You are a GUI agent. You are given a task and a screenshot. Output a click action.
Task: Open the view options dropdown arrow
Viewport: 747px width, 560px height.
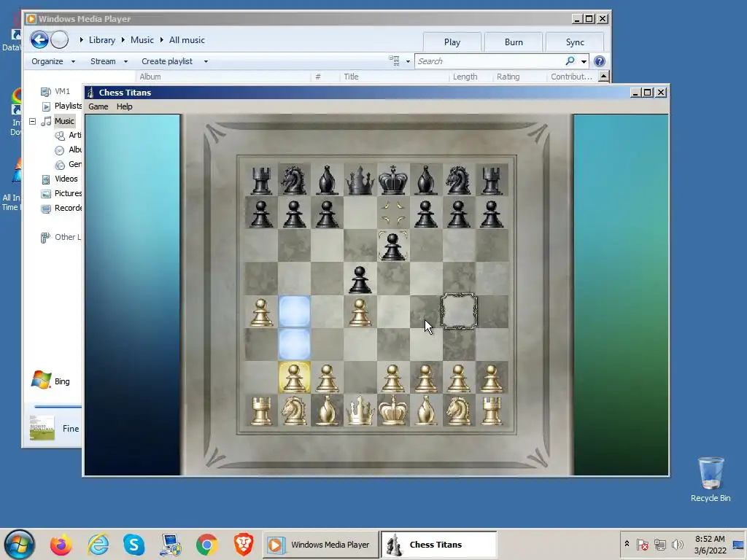(x=408, y=61)
